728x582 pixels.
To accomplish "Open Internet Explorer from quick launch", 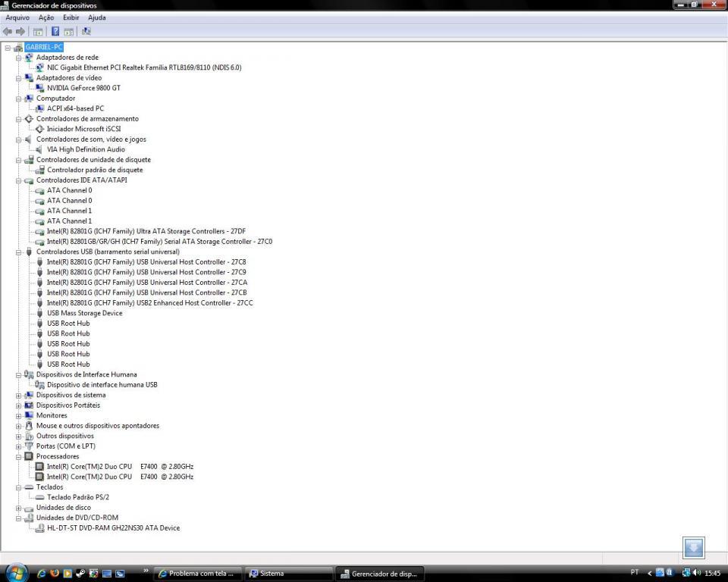I will [x=41, y=574].
